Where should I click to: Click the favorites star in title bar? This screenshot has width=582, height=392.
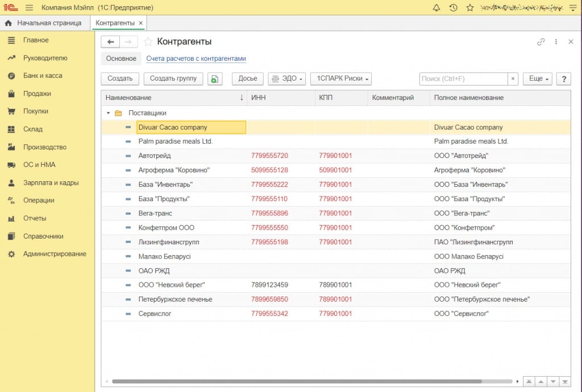tap(469, 8)
